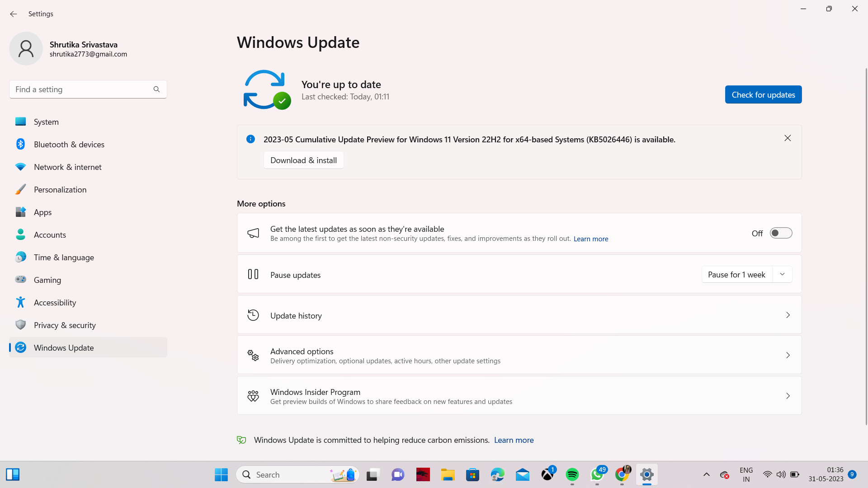
Task: Open carbon emissions Learn more link
Action: pyautogui.click(x=514, y=440)
